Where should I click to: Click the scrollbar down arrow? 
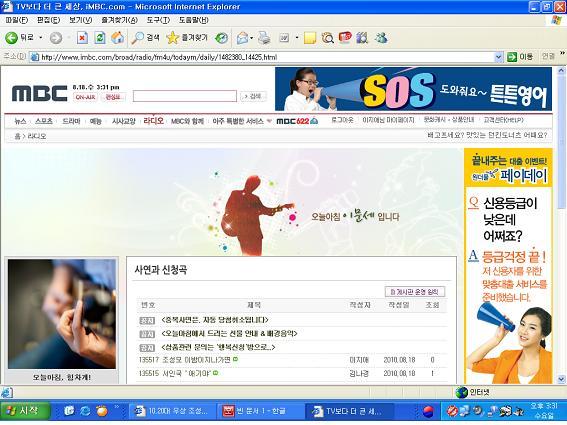(x=561, y=379)
